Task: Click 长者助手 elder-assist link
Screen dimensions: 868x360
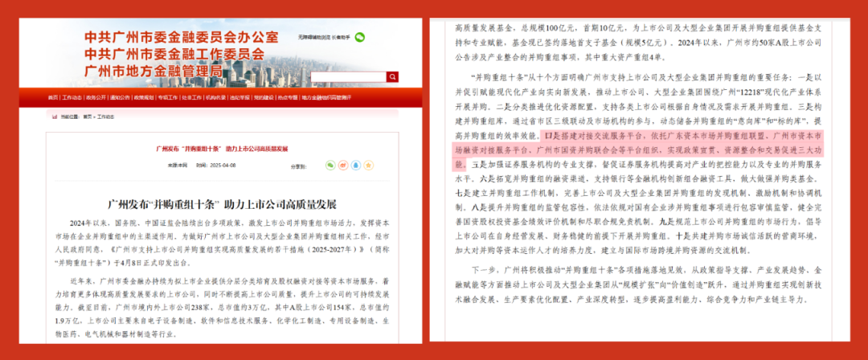Action: (340, 37)
